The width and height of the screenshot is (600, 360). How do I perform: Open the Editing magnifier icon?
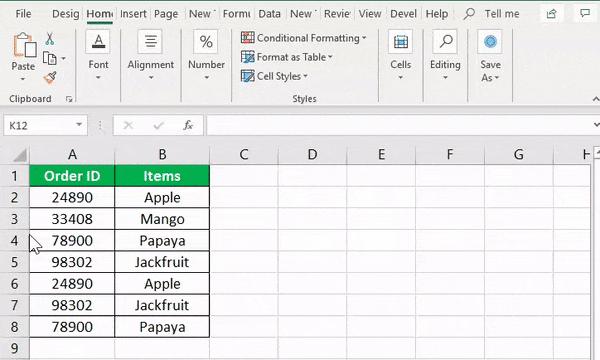[x=445, y=41]
